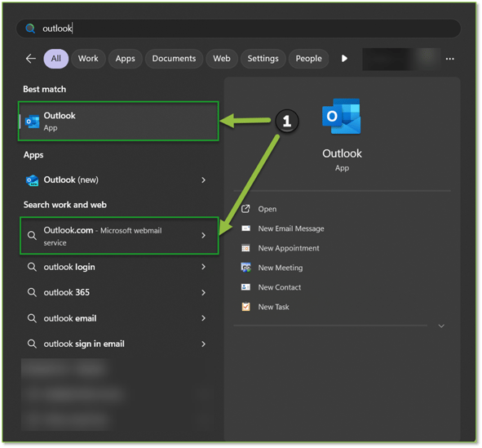
Task: Select the All filter tab
Action: tap(56, 59)
